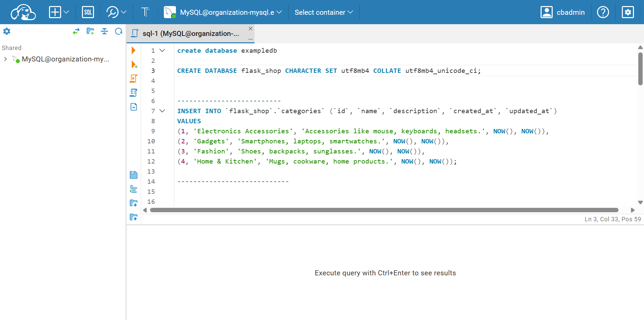Toggle link-with-editor arrows in navigator
The image size is (644, 320).
(76, 31)
